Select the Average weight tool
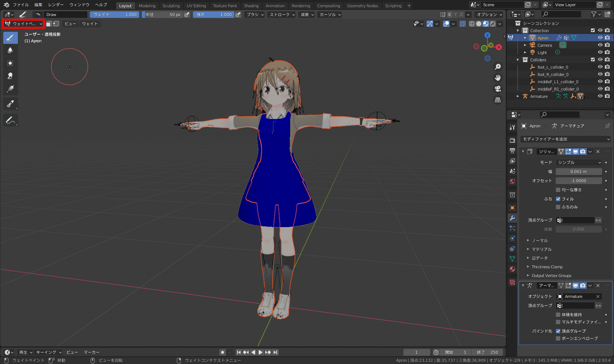Viewport: 614px width, 364px height. [10, 63]
